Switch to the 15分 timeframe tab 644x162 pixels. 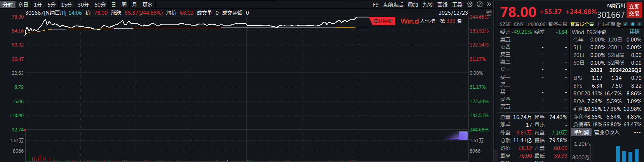66,5
